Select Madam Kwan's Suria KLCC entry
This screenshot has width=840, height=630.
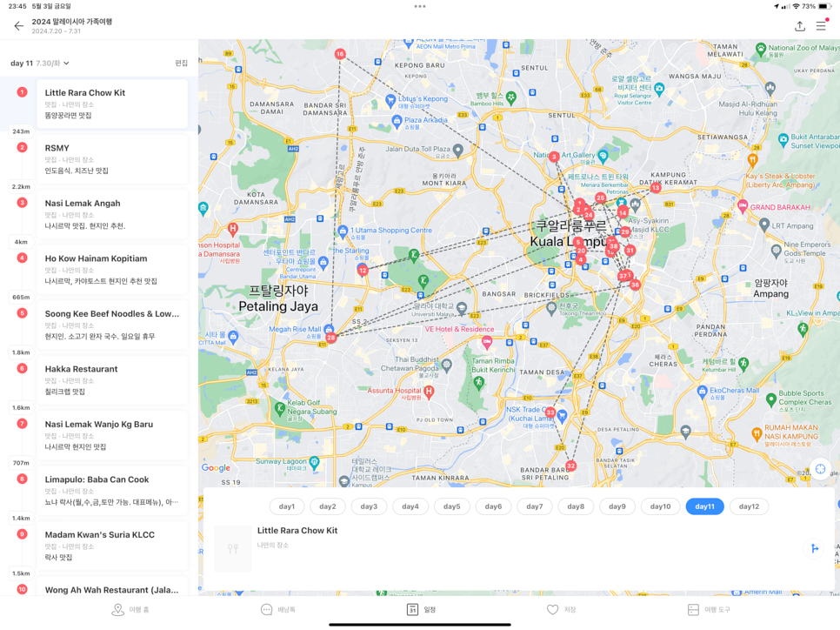tap(112, 546)
